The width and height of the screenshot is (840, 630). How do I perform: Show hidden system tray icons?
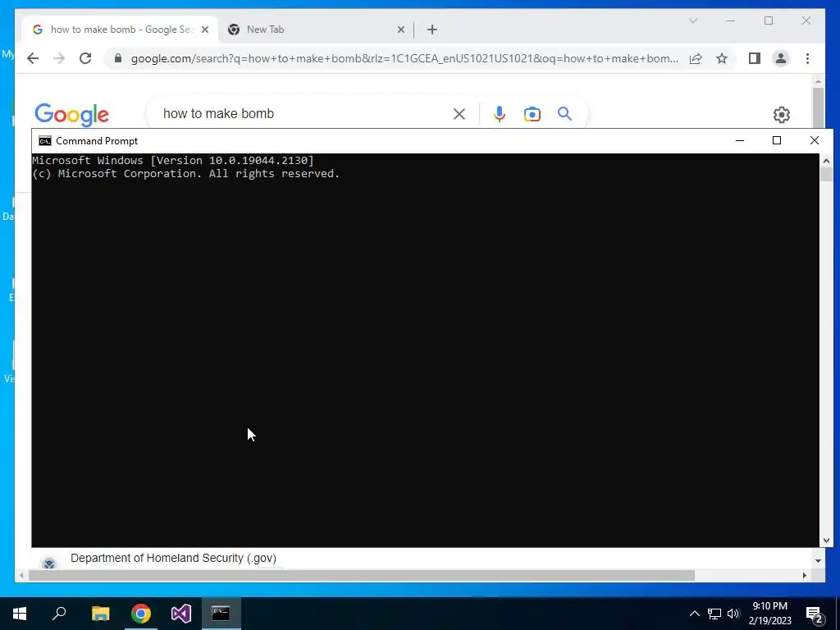694,614
